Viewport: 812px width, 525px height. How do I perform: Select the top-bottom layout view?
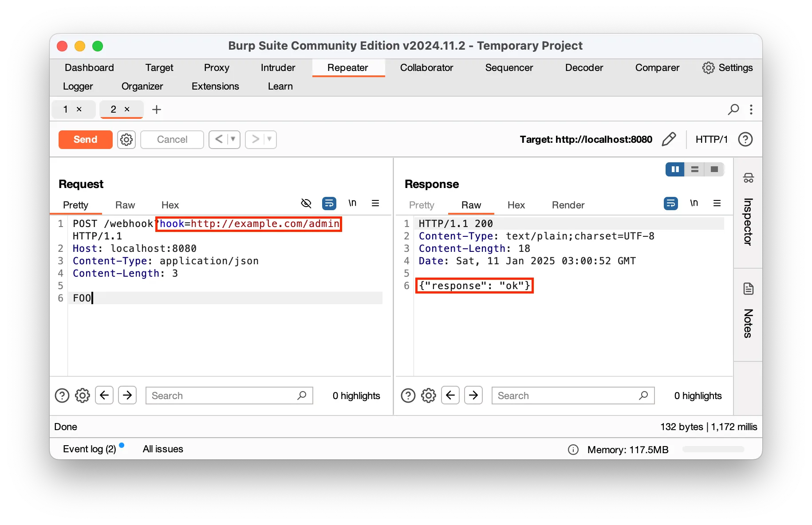pyautogui.click(x=695, y=169)
